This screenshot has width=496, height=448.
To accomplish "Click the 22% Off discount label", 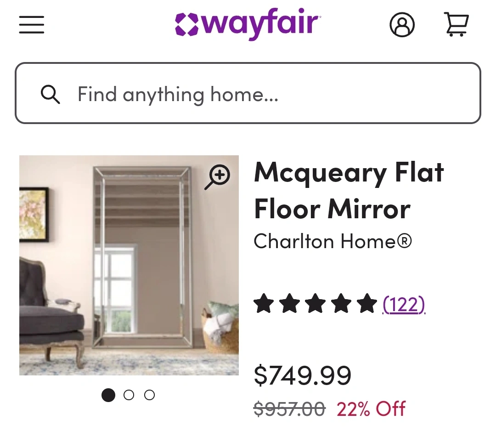I will (x=371, y=408).
